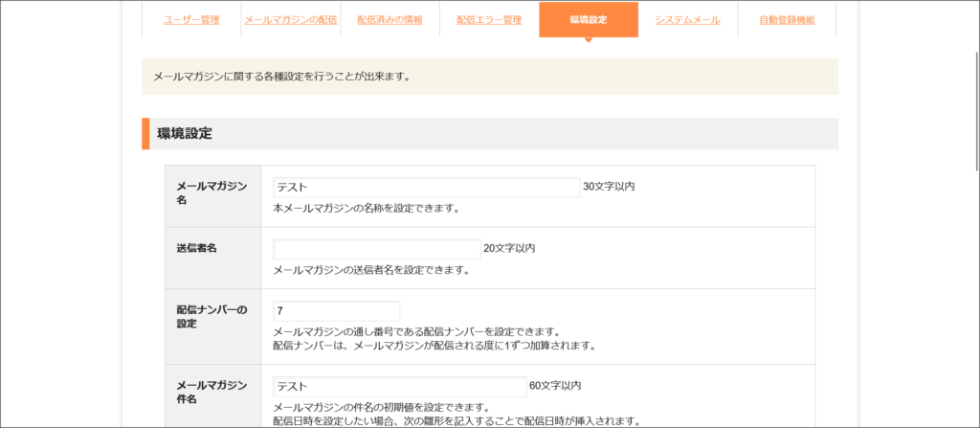The height and width of the screenshot is (428, 980).
Task: Click the 配信ナンバー field containing 7
Action: pos(336,311)
